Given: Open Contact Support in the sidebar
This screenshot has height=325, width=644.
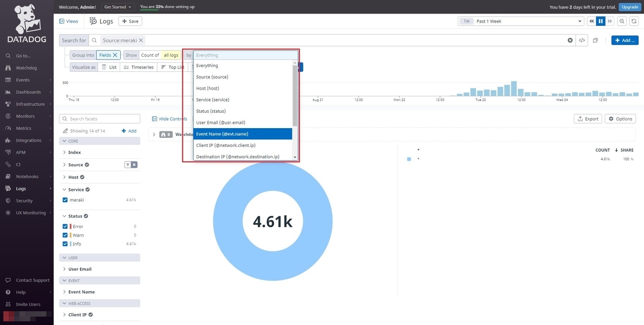Looking at the screenshot, I should [x=26, y=280].
